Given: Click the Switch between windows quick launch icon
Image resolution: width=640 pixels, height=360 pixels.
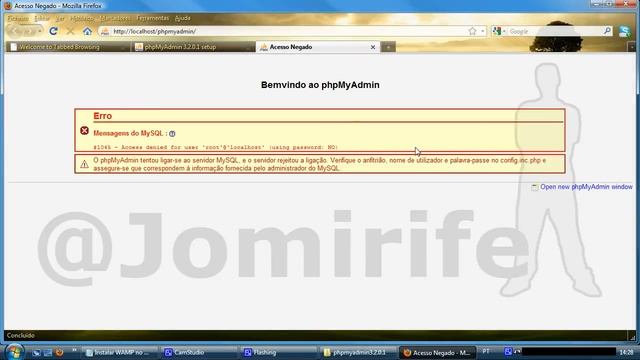Looking at the screenshot, I should [48, 353].
